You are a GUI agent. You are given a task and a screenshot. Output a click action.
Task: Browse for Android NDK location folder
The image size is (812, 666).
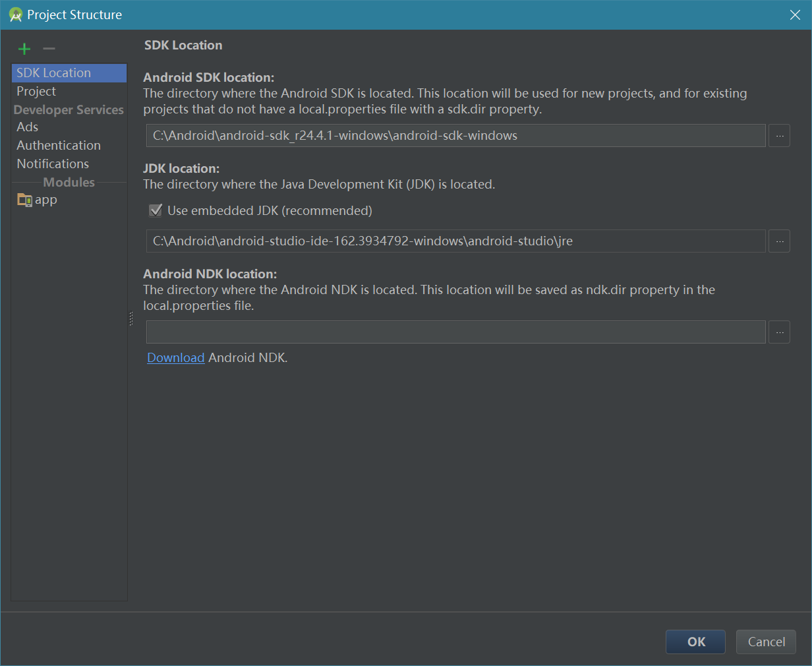(x=779, y=332)
